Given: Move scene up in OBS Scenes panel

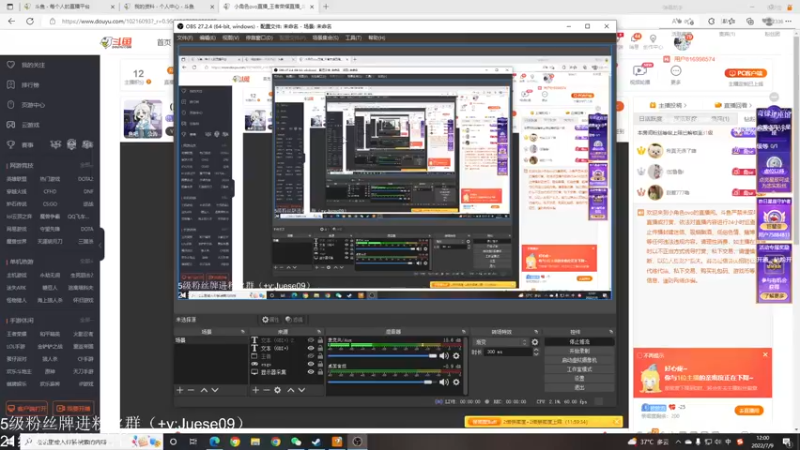Looking at the screenshot, I should pyautogui.click(x=204, y=390).
